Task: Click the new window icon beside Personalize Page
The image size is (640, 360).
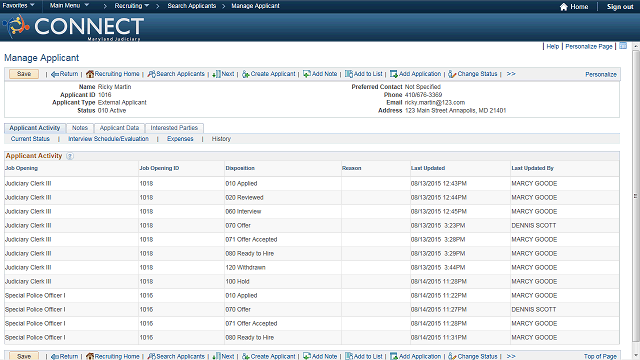Action: point(623,46)
